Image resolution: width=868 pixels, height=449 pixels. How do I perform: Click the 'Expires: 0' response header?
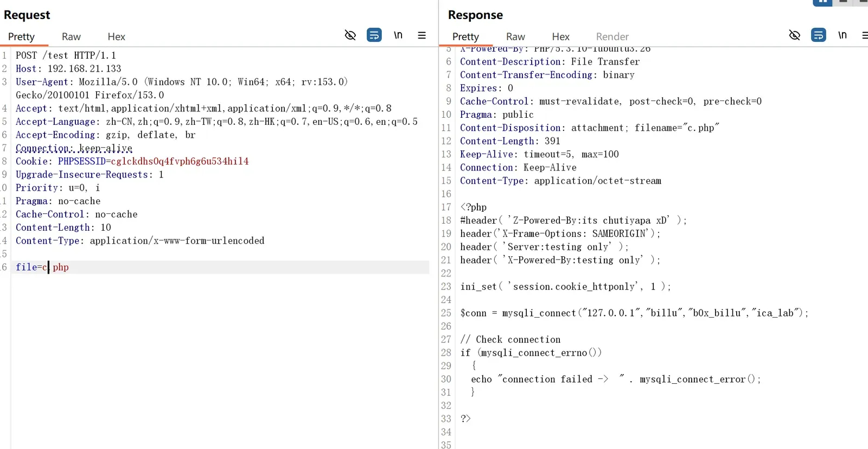(x=486, y=88)
